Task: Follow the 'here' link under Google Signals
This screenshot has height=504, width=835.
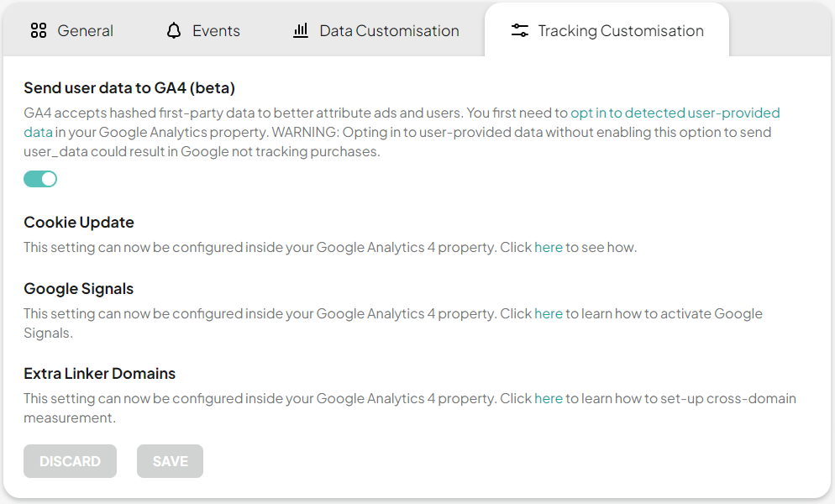Action: (x=549, y=313)
